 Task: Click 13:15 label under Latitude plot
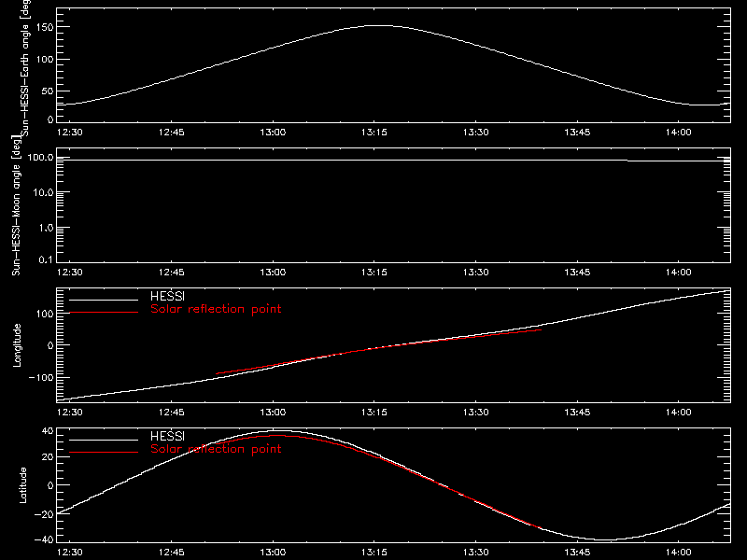[374, 553]
